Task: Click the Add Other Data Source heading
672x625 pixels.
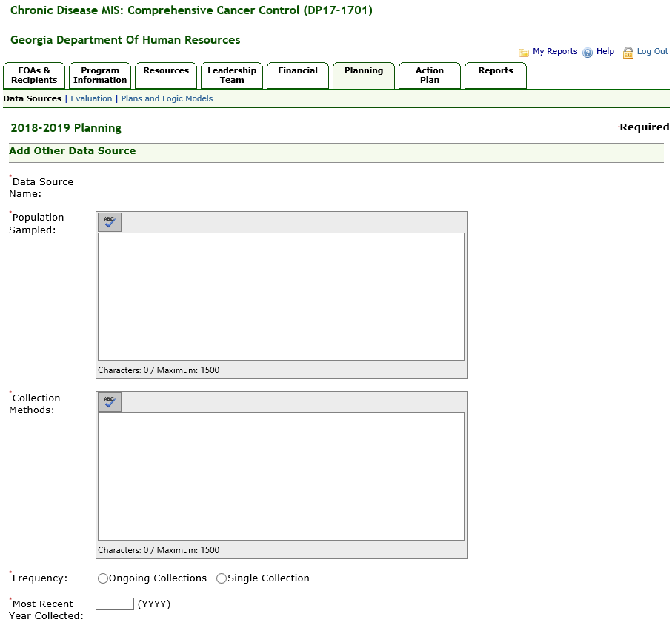Action: click(x=73, y=151)
